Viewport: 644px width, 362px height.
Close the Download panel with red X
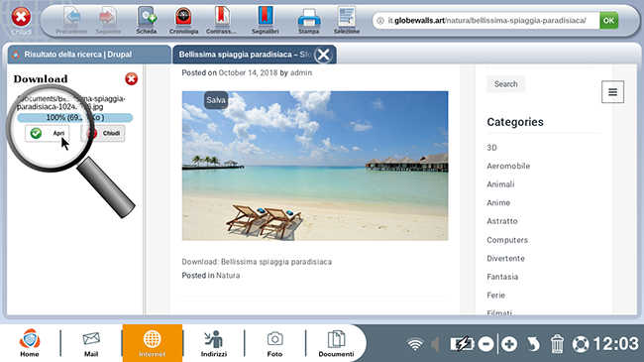click(x=132, y=78)
